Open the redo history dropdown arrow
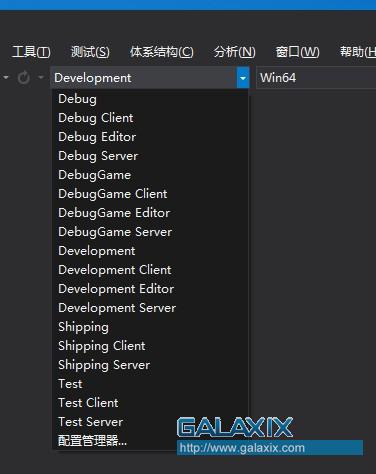The height and width of the screenshot is (474, 376). (41, 78)
